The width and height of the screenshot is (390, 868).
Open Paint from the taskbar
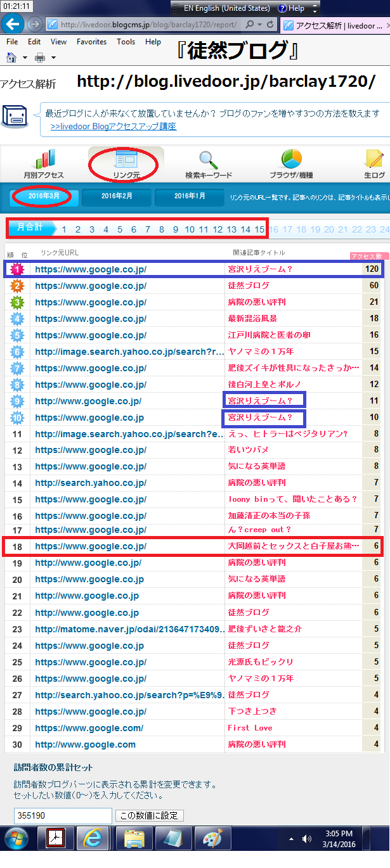point(212,838)
